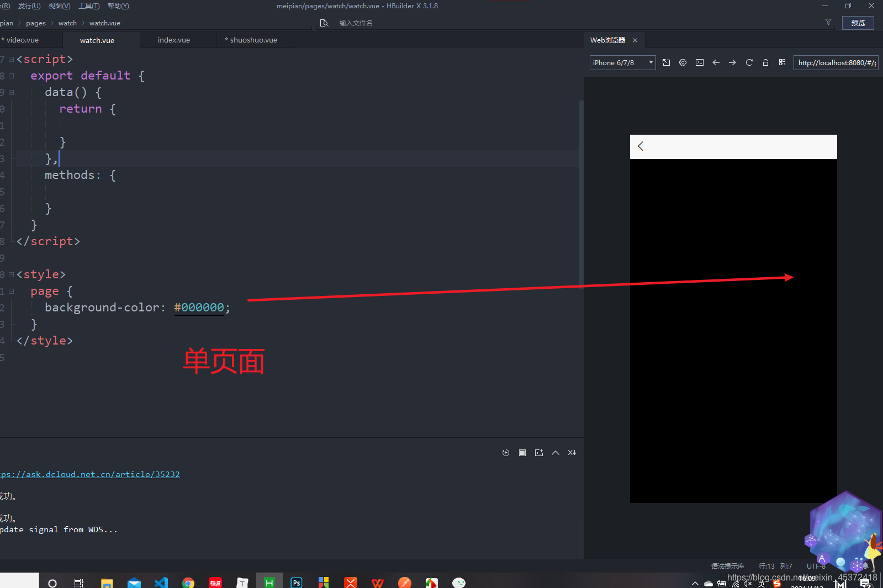This screenshot has width=883, height=588.
Task: Click the console clear output icon
Action: click(539, 453)
